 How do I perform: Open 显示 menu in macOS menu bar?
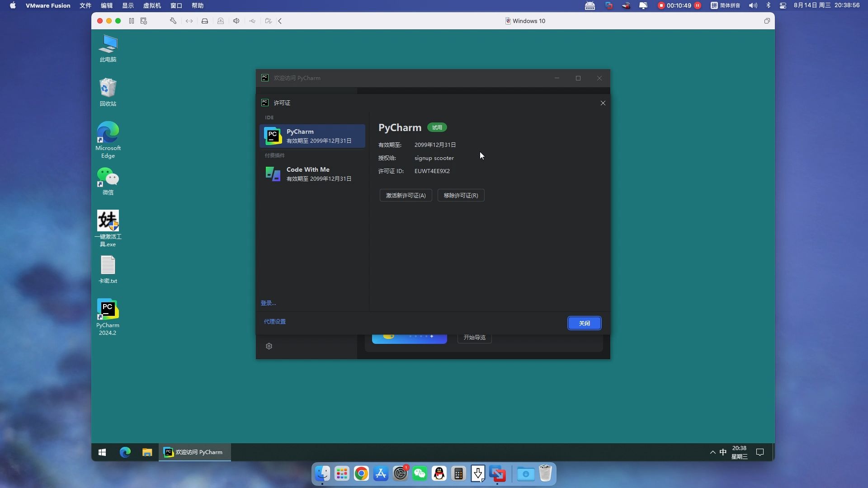[x=128, y=5]
